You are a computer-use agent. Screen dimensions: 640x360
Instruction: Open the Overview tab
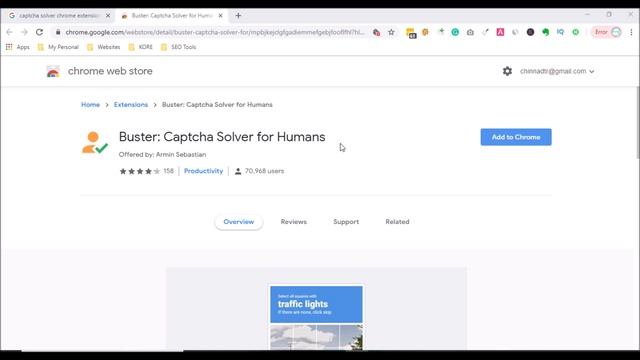coord(239,222)
